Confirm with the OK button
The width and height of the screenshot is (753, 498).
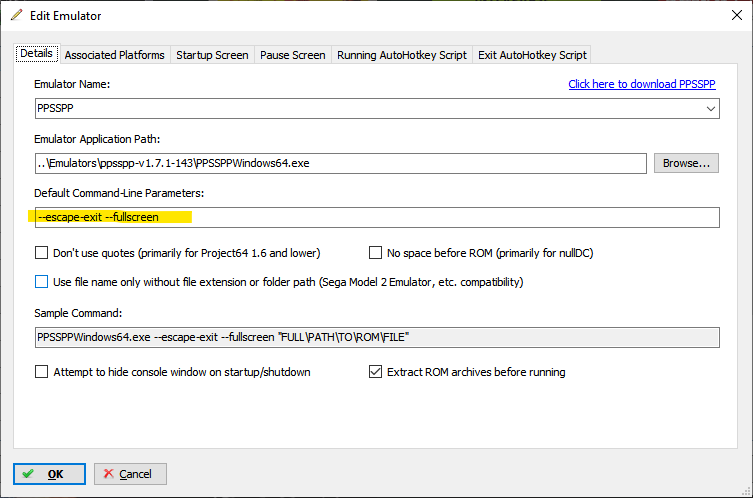click(49, 474)
